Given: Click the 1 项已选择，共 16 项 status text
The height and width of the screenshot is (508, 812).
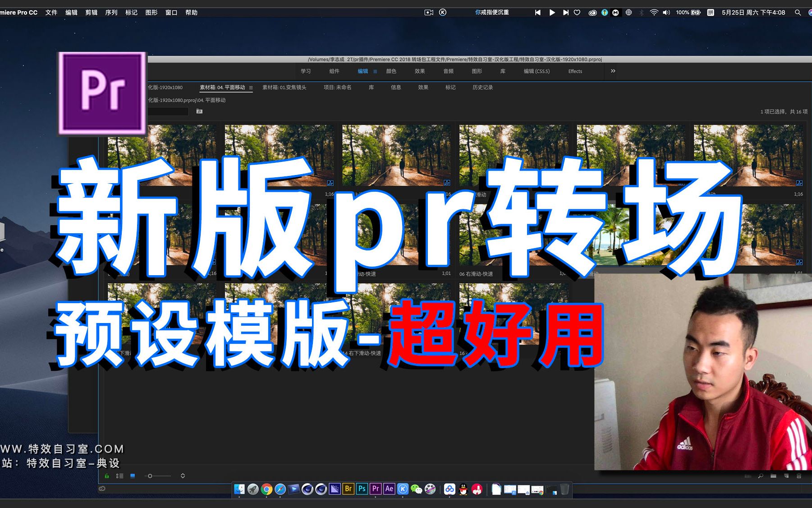Looking at the screenshot, I should [x=784, y=111].
